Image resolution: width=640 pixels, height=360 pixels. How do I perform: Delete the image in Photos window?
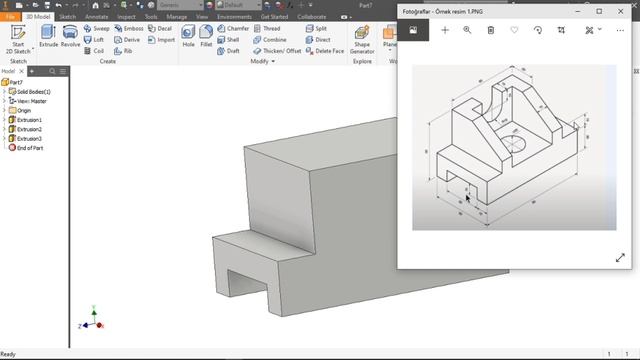491,30
